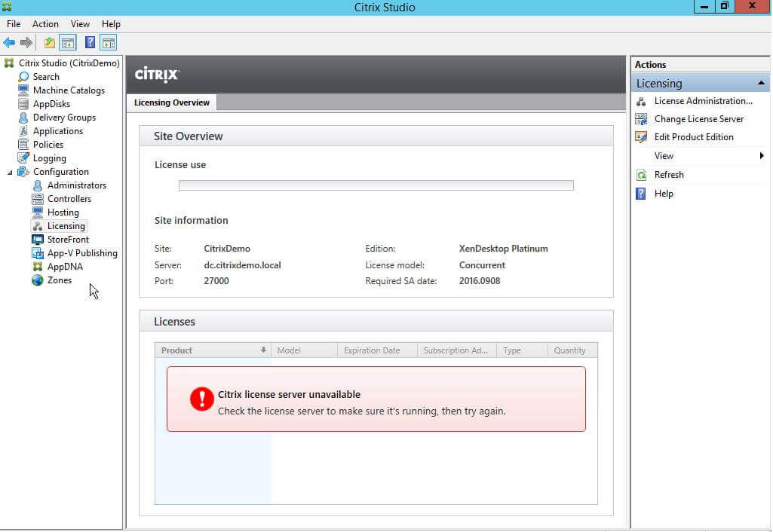Select the Zones tree item label
Viewport: 773px width, 532px height.
pyautogui.click(x=59, y=280)
